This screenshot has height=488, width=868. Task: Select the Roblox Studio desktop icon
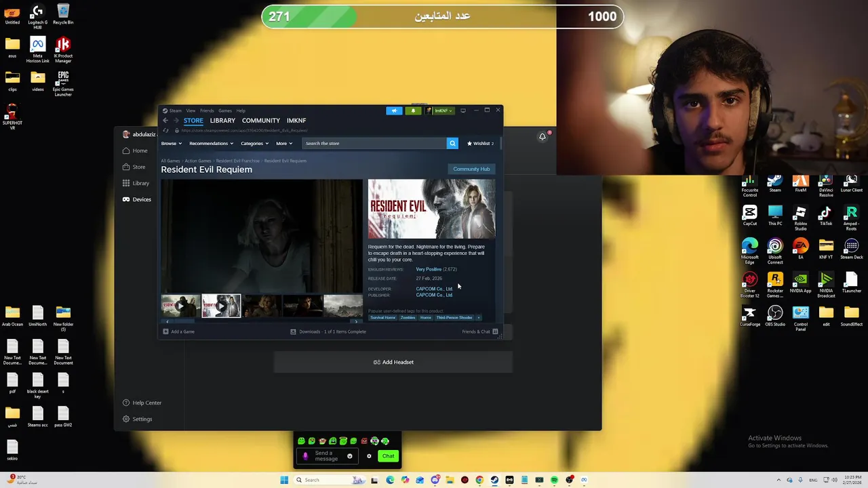click(x=801, y=218)
